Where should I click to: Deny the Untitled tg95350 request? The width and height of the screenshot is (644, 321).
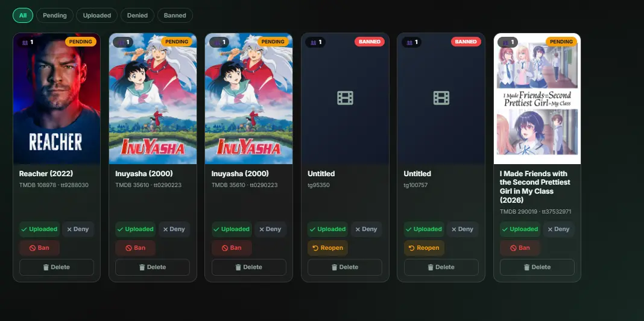pyautogui.click(x=367, y=229)
